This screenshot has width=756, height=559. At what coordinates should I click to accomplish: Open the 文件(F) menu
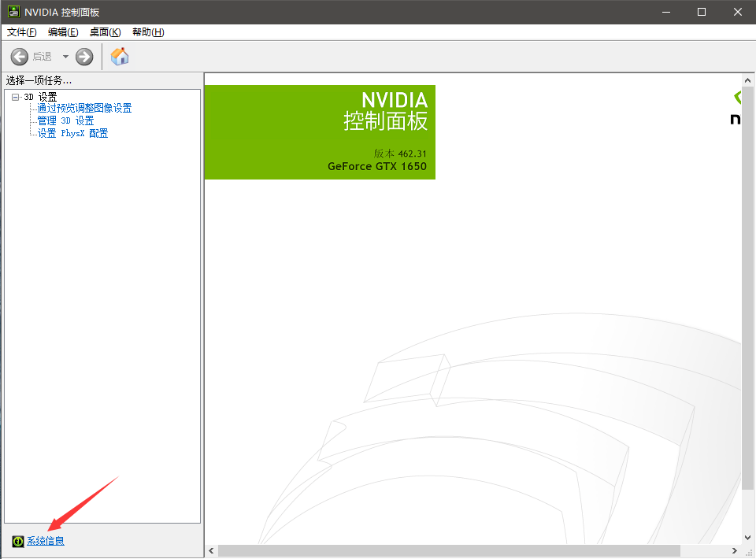coord(22,32)
